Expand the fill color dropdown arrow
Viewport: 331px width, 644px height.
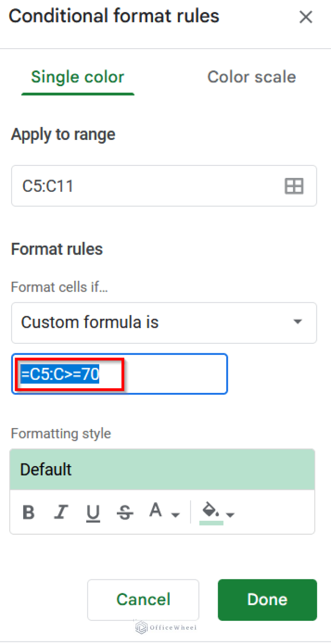(x=231, y=514)
